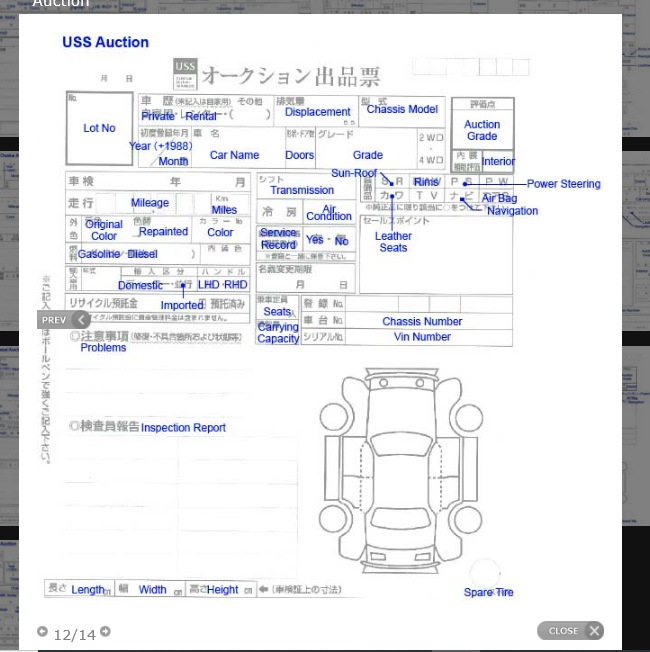
Task: Click the 'USS Auction' title text
Action: (105, 42)
